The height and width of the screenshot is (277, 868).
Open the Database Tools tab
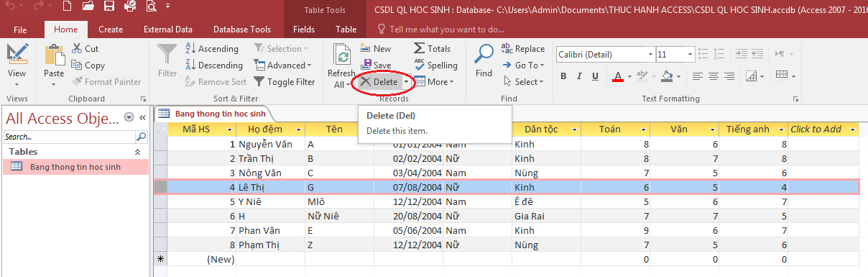242,29
